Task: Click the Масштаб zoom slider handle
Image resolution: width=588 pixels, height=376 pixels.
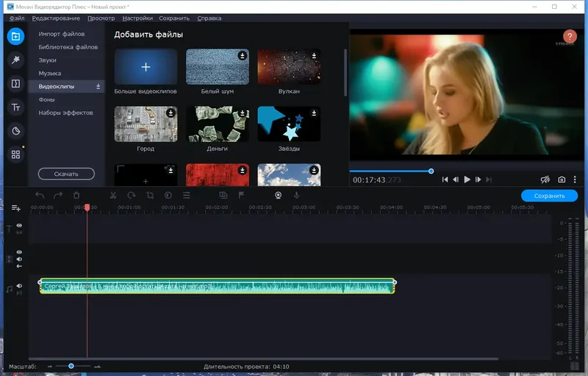Action: 71,366
